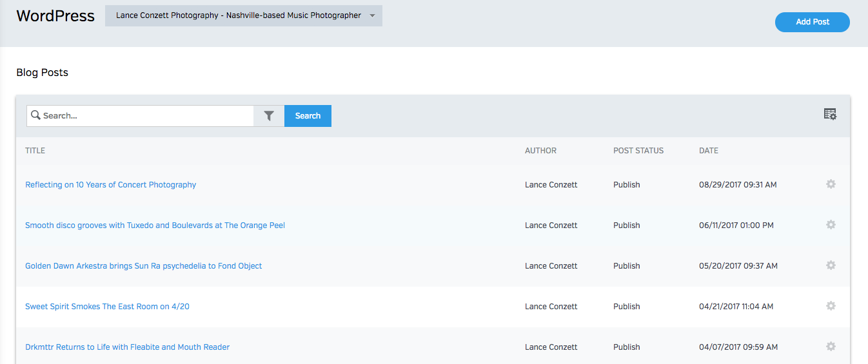Sort by the Post Status column header
This screenshot has height=364, width=868.
point(638,151)
